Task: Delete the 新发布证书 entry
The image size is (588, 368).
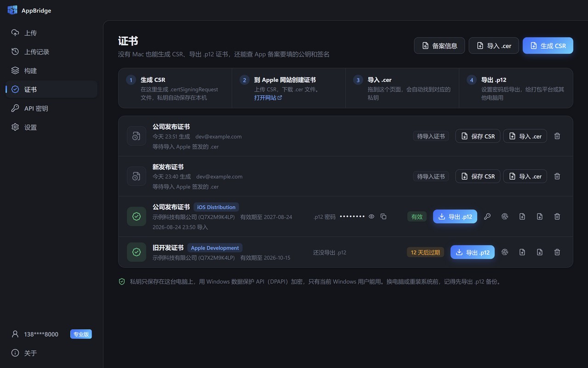Action: click(x=557, y=177)
